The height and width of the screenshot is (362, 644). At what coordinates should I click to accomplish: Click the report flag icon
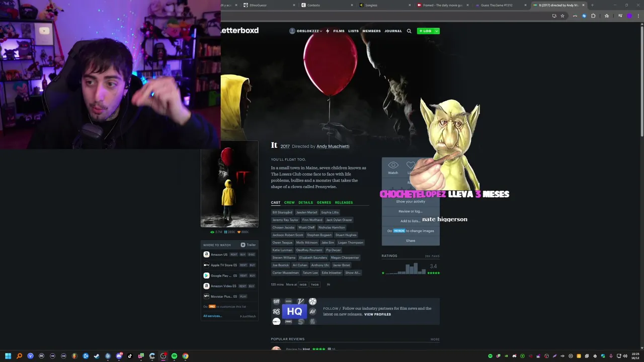click(x=329, y=285)
